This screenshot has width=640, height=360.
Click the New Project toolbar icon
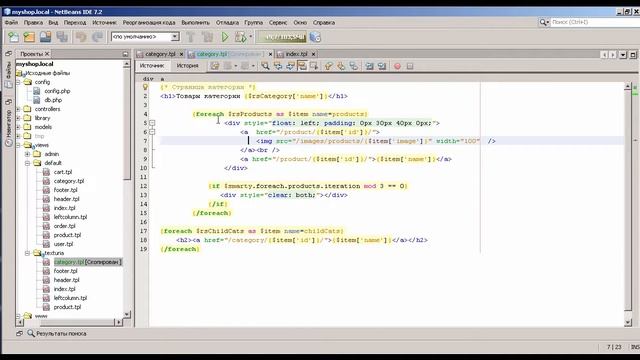[29, 37]
